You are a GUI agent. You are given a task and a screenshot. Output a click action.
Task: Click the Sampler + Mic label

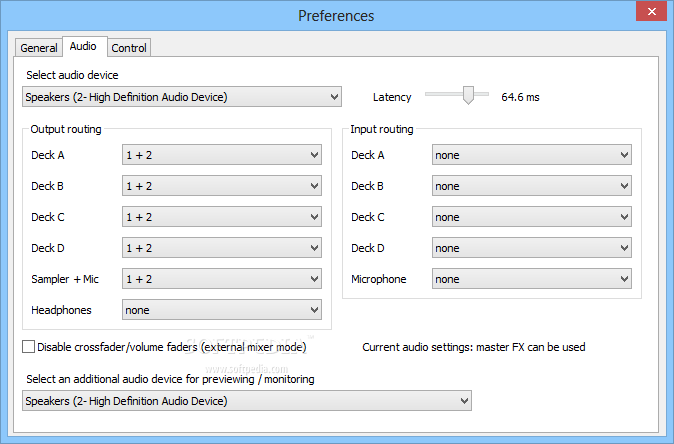pyautogui.click(x=65, y=279)
